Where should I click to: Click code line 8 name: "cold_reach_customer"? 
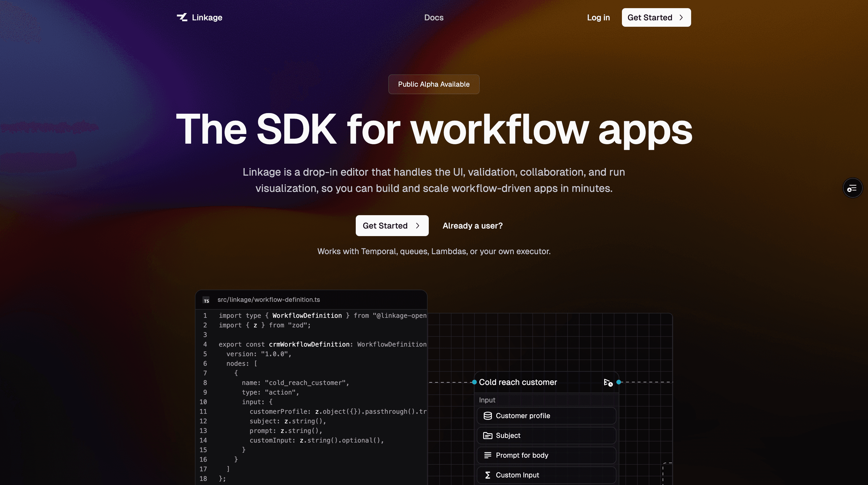click(296, 383)
